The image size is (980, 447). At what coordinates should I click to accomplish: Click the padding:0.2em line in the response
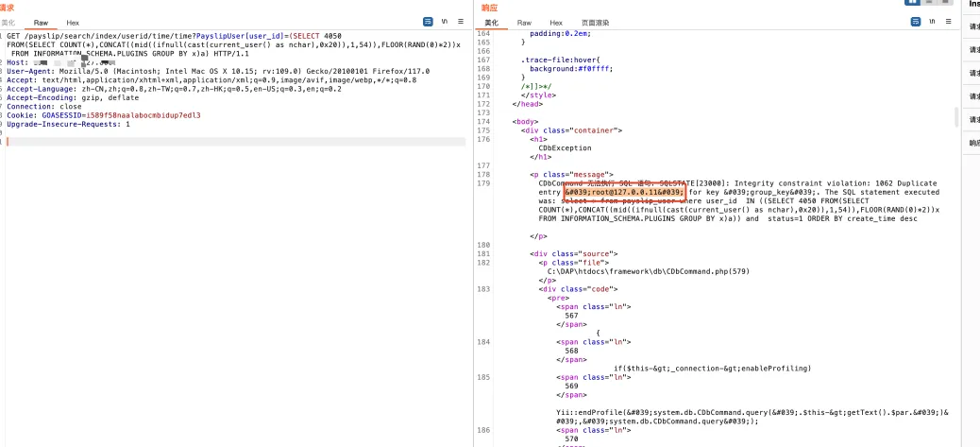click(559, 33)
